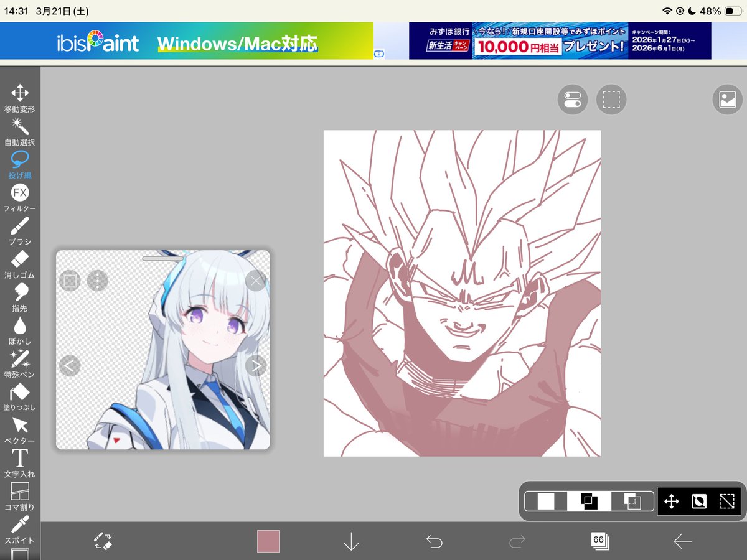Screen dimensions: 747x560
Task: Open the フィルター FX tool
Action: click(20, 197)
